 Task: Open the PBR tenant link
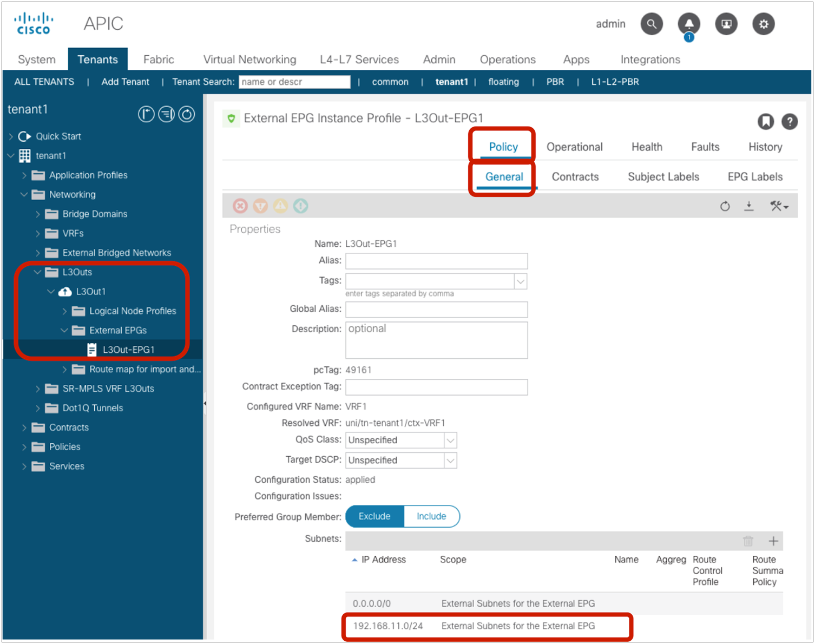pos(555,82)
